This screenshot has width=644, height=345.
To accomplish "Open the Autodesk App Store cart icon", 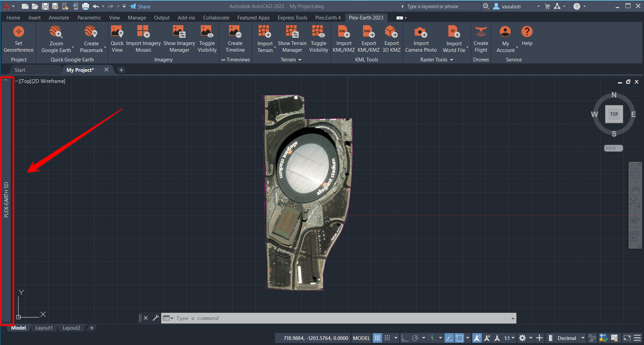I will pos(547,6).
